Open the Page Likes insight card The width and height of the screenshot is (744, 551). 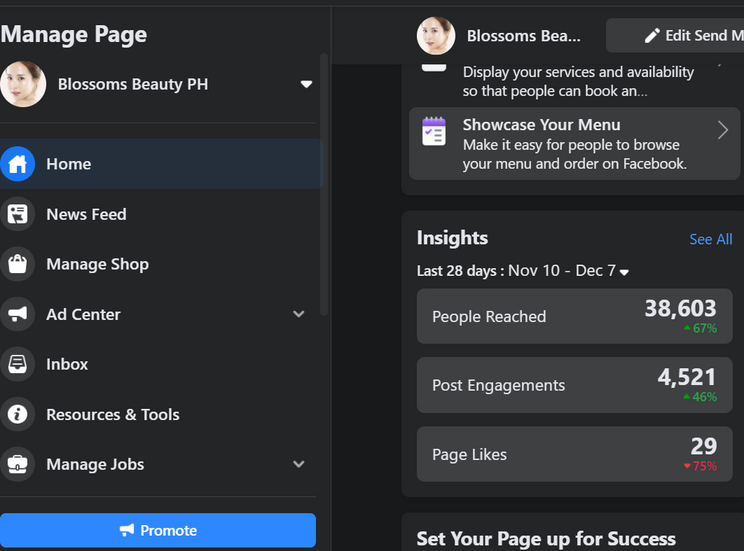click(x=575, y=454)
